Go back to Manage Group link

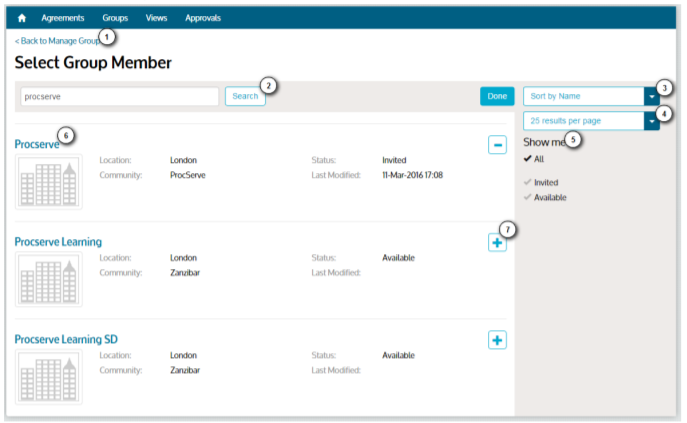click(x=57, y=41)
